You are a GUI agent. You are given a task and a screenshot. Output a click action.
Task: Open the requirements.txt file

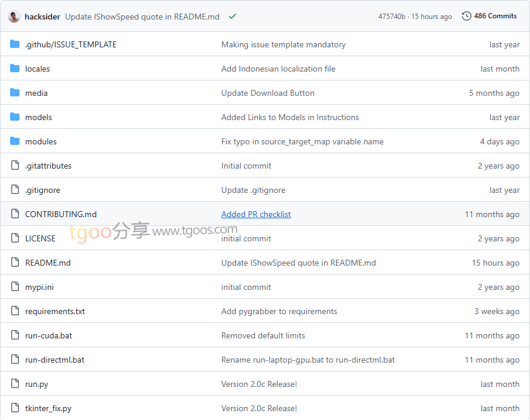point(55,311)
